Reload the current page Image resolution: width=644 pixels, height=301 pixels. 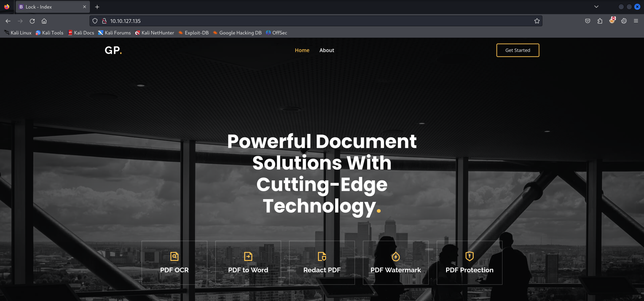[32, 21]
